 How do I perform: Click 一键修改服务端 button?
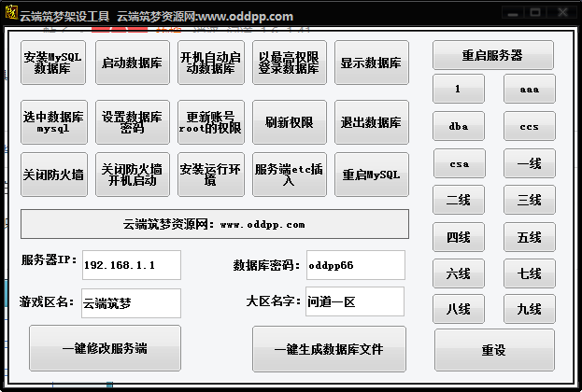(105, 348)
